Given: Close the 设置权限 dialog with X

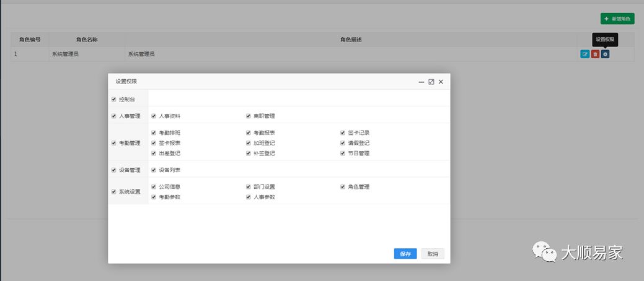Looking at the screenshot, I should pos(441,82).
